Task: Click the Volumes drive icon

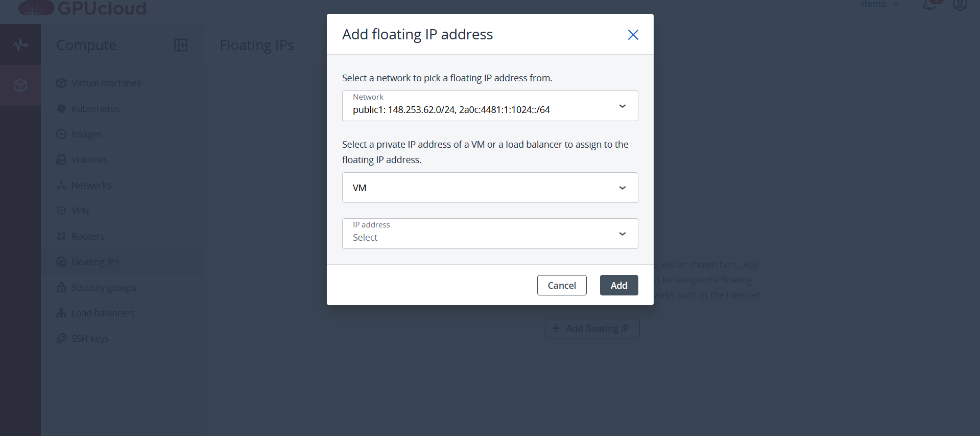Action: coord(61,159)
